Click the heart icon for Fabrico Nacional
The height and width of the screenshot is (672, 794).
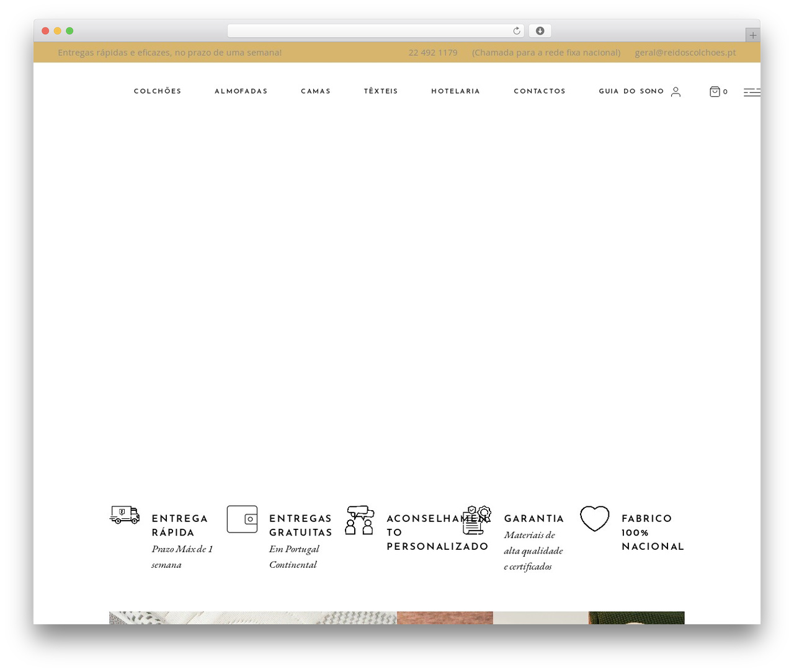[595, 519]
